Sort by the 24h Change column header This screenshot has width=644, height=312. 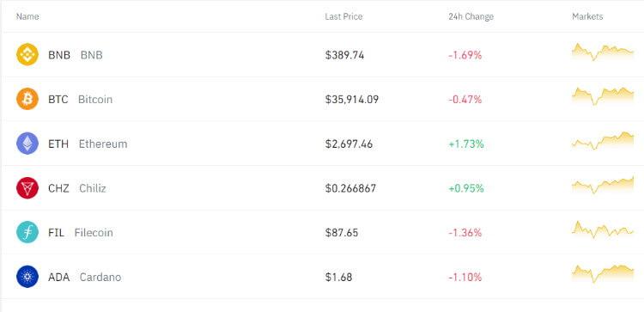point(471,17)
